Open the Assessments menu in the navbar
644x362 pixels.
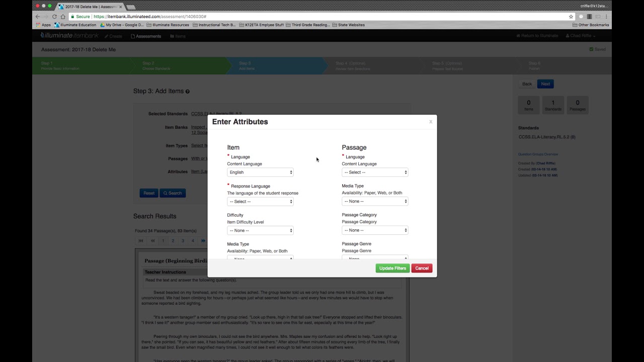pyautogui.click(x=146, y=36)
